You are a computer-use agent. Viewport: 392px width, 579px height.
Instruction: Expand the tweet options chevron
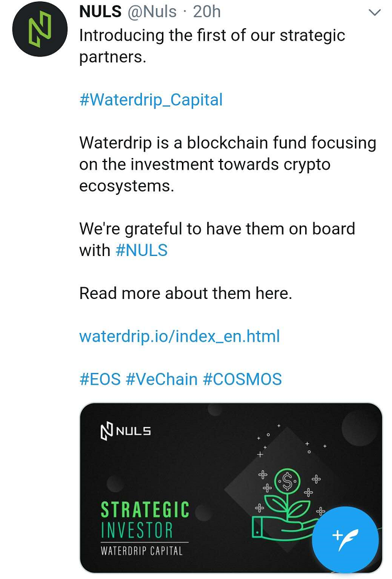[x=374, y=12]
